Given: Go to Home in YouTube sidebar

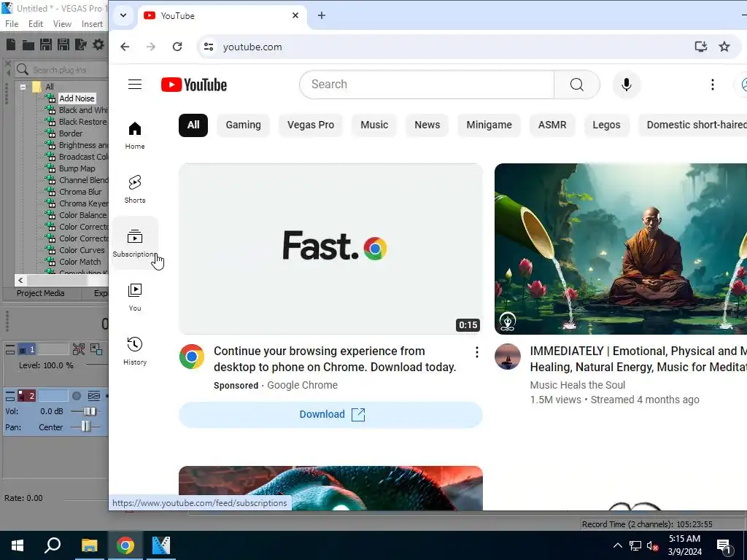Looking at the screenshot, I should (x=135, y=135).
